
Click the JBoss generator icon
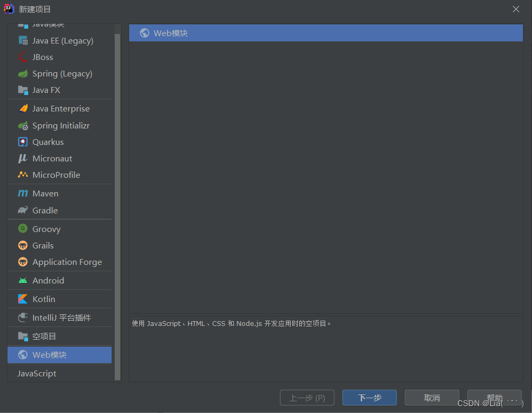coord(23,57)
